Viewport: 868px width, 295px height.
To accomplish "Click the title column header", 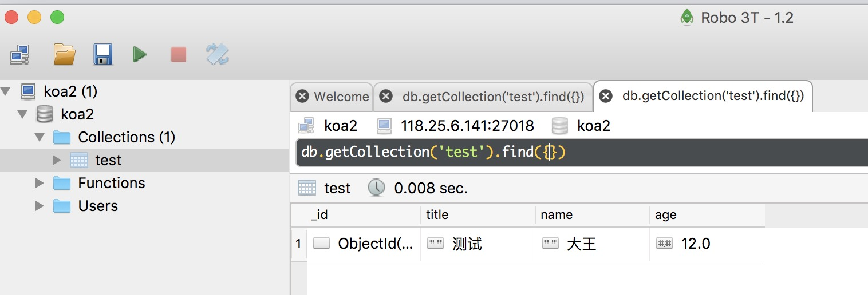I will coord(437,215).
